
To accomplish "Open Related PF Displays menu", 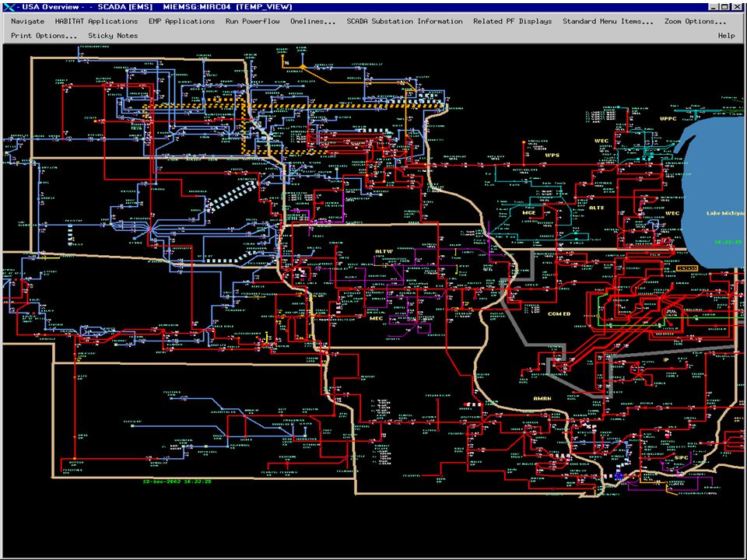I will [512, 22].
